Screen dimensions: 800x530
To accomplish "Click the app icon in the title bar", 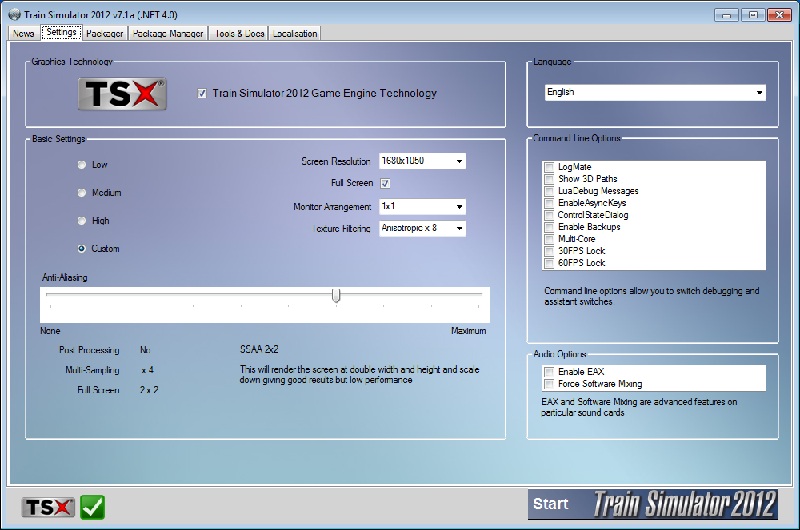I will [14, 14].
